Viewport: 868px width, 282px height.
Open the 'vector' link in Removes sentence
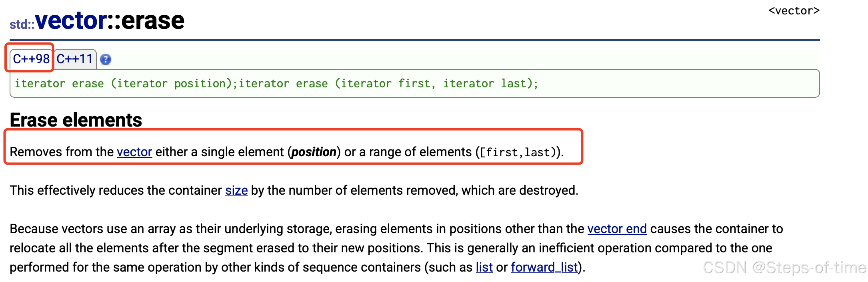click(x=134, y=152)
